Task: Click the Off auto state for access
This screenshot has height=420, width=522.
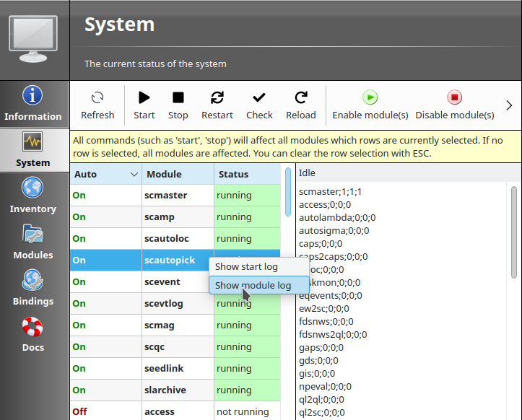Action: point(79,412)
